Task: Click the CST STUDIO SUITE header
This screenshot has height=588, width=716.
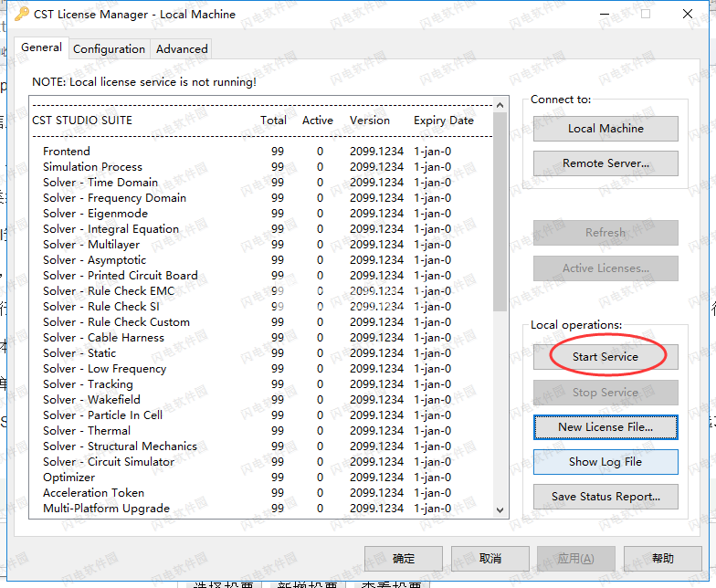Action: pos(82,121)
